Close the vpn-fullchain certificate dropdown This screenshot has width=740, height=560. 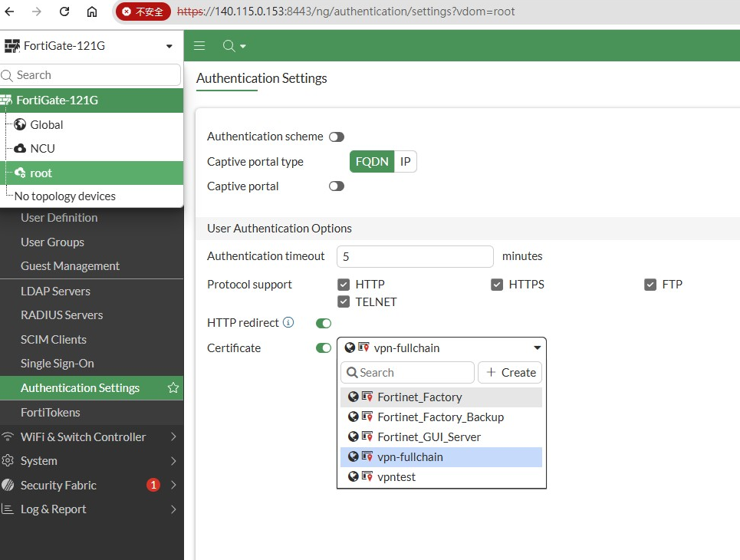(537, 348)
